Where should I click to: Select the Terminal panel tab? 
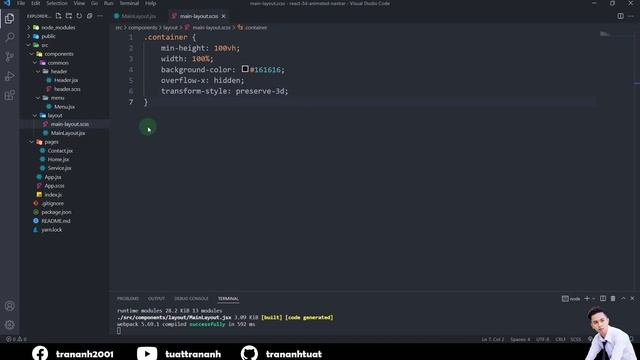228,299
